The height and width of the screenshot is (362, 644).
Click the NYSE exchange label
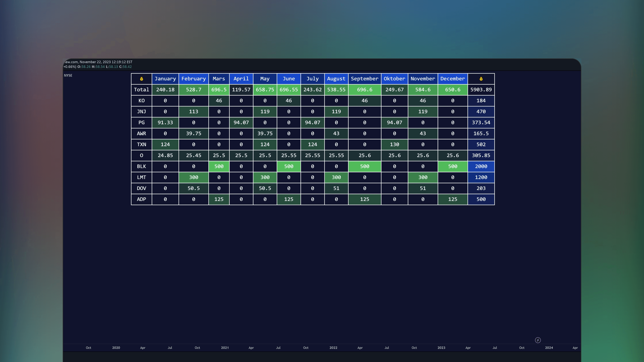tap(68, 75)
